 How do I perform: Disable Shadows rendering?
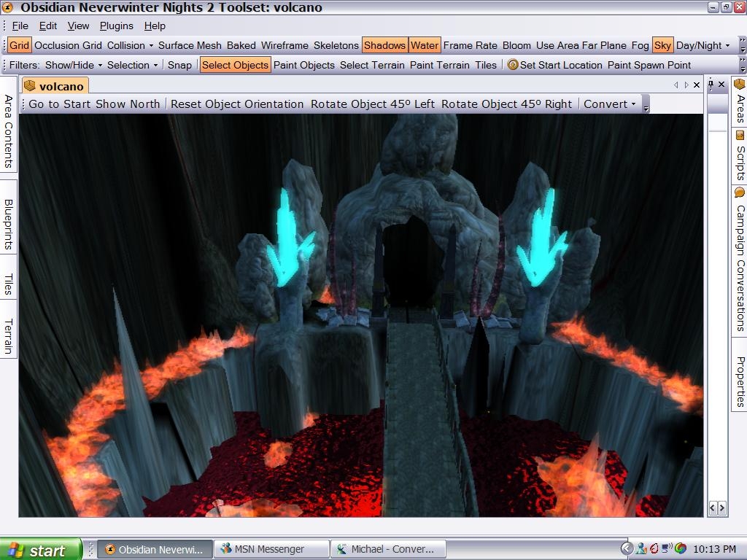384,45
